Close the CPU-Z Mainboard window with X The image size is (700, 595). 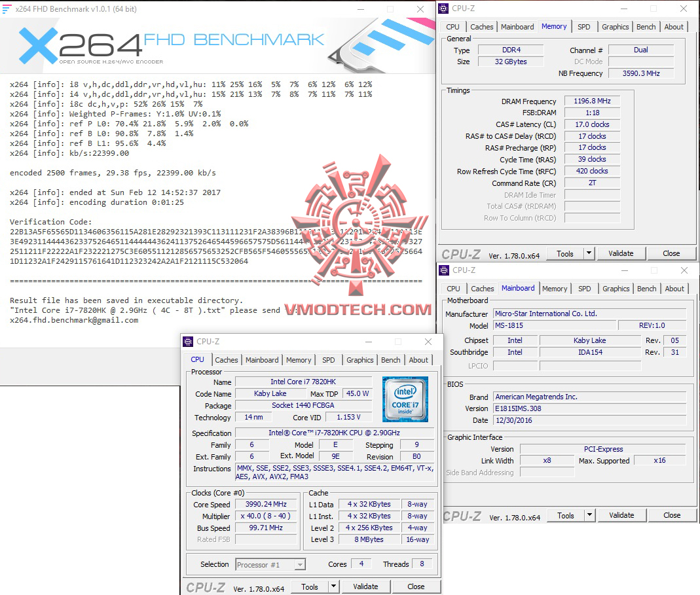[x=684, y=270]
